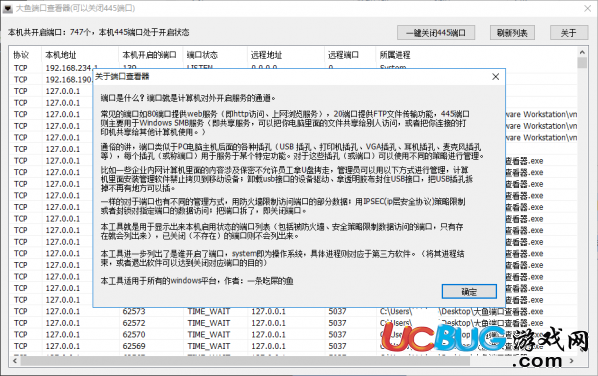Screen dimensions: 598x376
Task: Close the 关于端口查看器 dialog
Action: coord(495,77)
